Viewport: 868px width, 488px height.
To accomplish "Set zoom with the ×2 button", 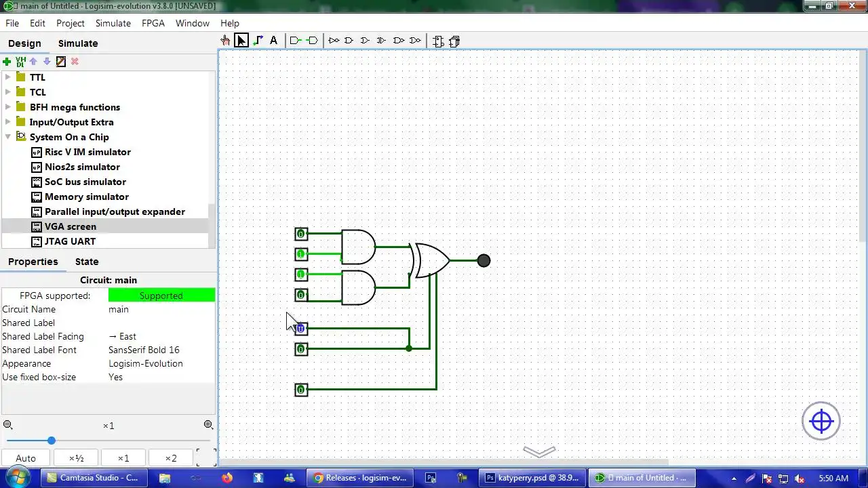I will pos(171,458).
